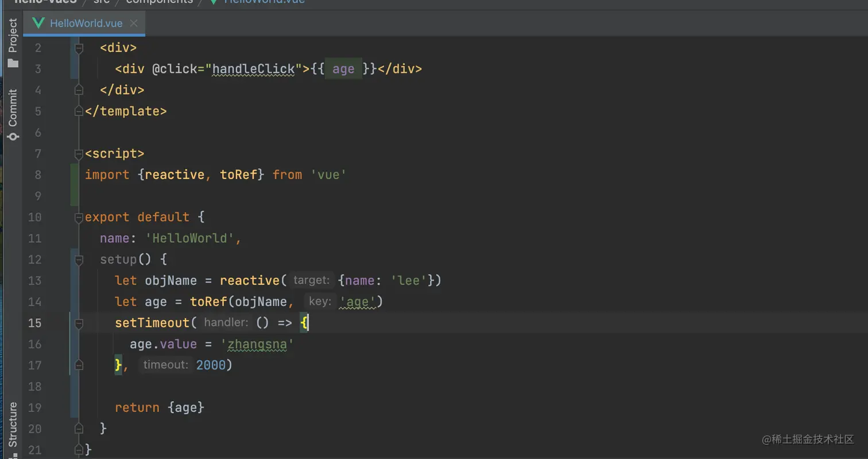The height and width of the screenshot is (459, 868).
Task: Click the 'zhangsna' string on line 16
Action: click(258, 344)
